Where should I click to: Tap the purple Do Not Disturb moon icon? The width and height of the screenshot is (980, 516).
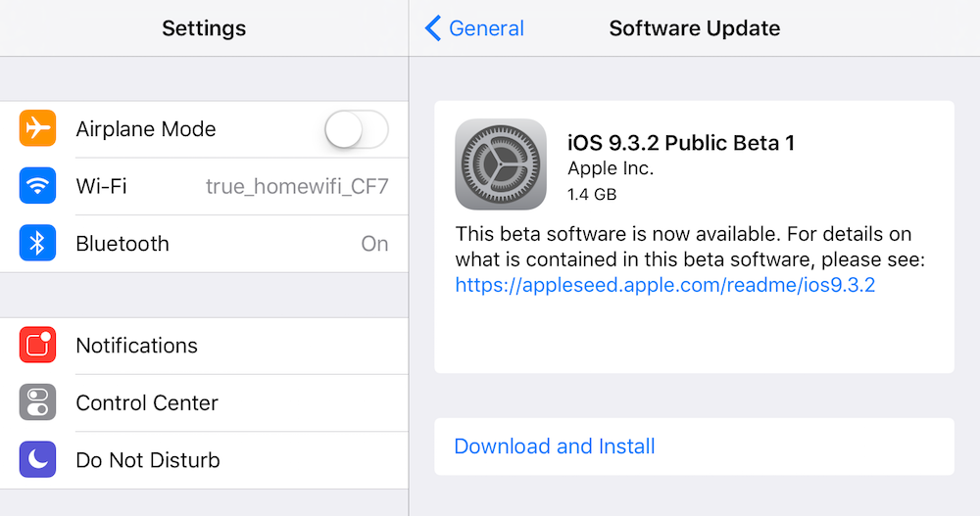tap(37, 460)
